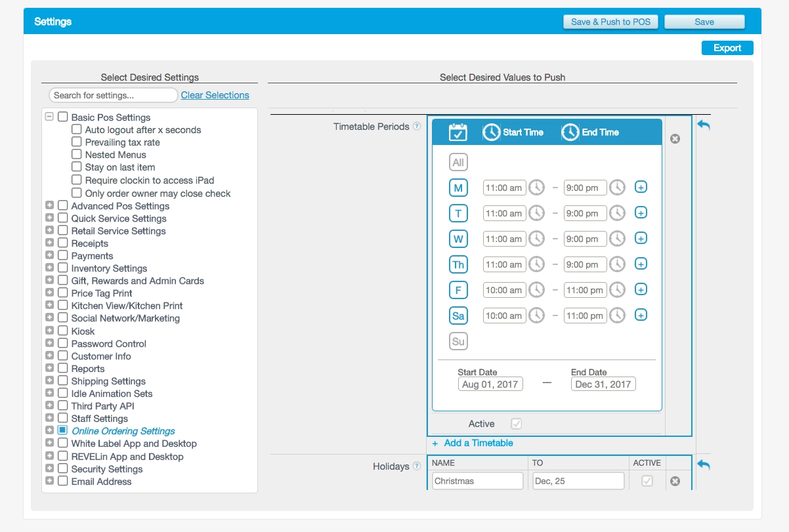Screen dimensions: 789x532
Task: Check Only order owner may close check
Action: pos(77,194)
